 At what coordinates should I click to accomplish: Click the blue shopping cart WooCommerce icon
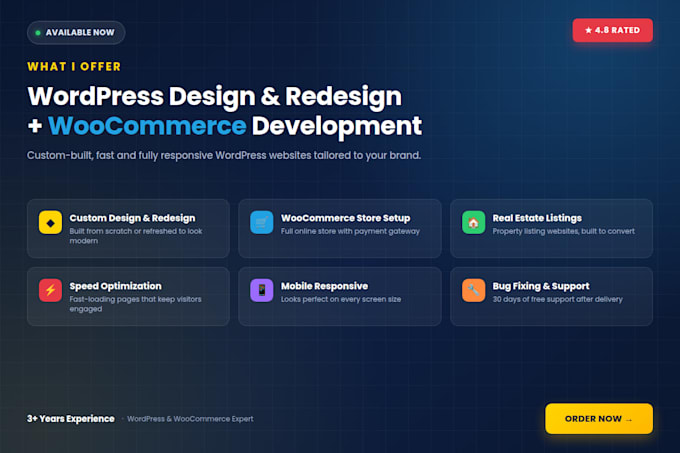coord(262,222)
